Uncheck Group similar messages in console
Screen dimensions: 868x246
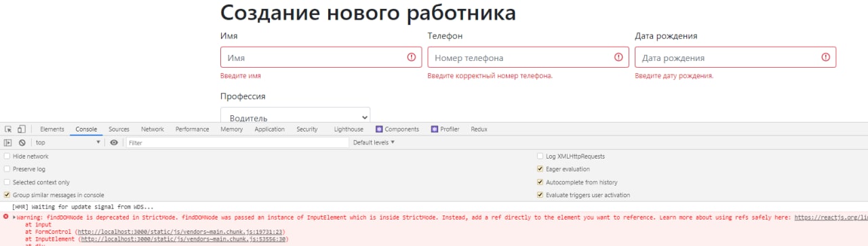click(x=7, y=195)
